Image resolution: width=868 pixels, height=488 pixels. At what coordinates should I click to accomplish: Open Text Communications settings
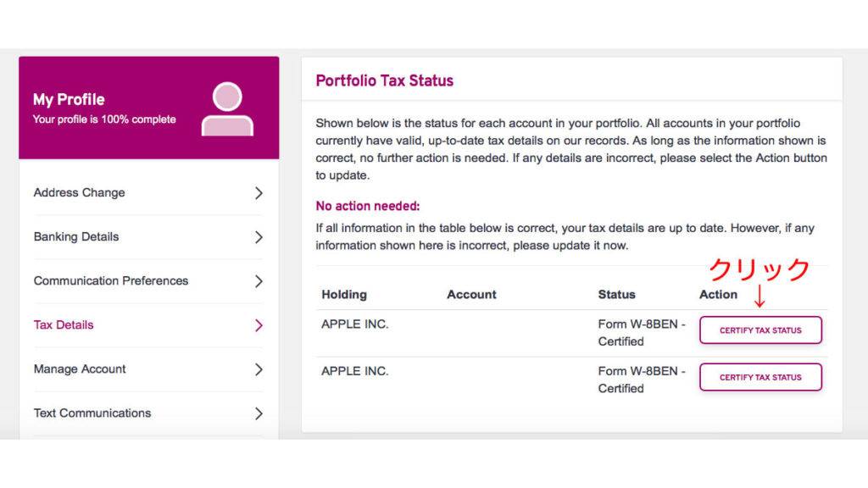tap(148, 413)
